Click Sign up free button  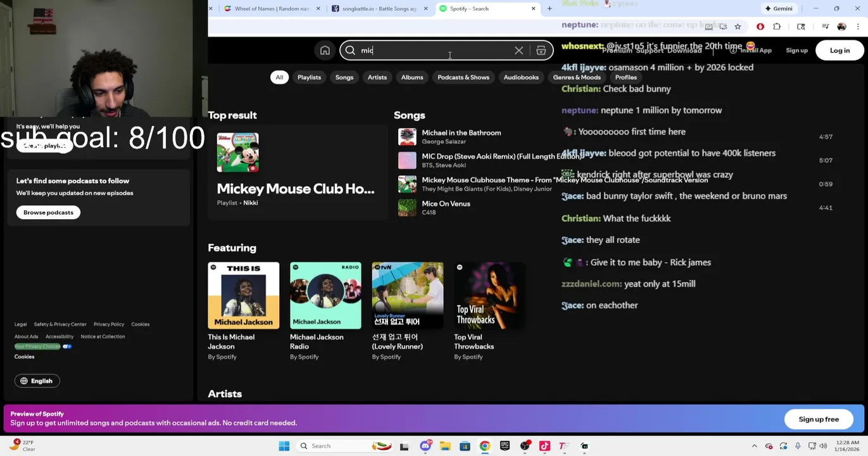pos(819,419)
